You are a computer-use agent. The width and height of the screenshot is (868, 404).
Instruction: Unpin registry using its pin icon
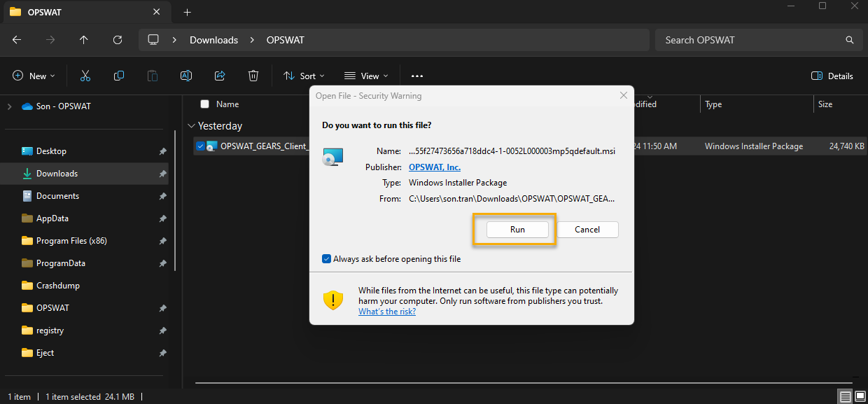click(x=162, y=330)
